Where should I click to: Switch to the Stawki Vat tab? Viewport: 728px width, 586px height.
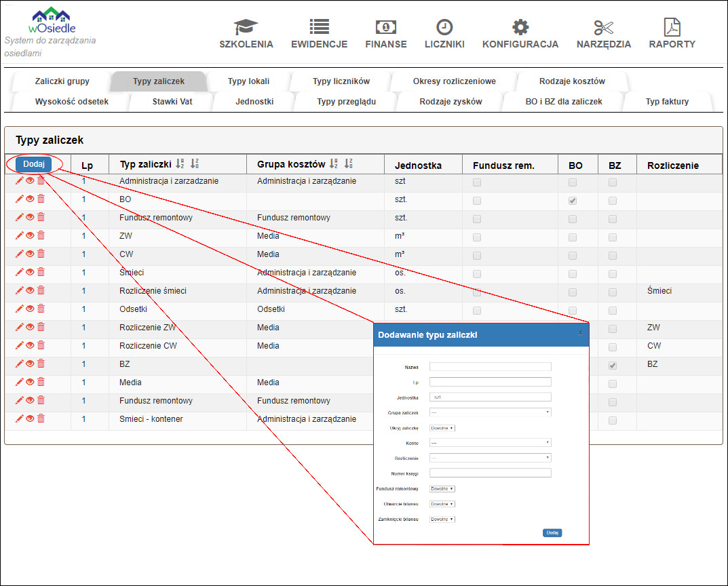(x=172, y=102)
